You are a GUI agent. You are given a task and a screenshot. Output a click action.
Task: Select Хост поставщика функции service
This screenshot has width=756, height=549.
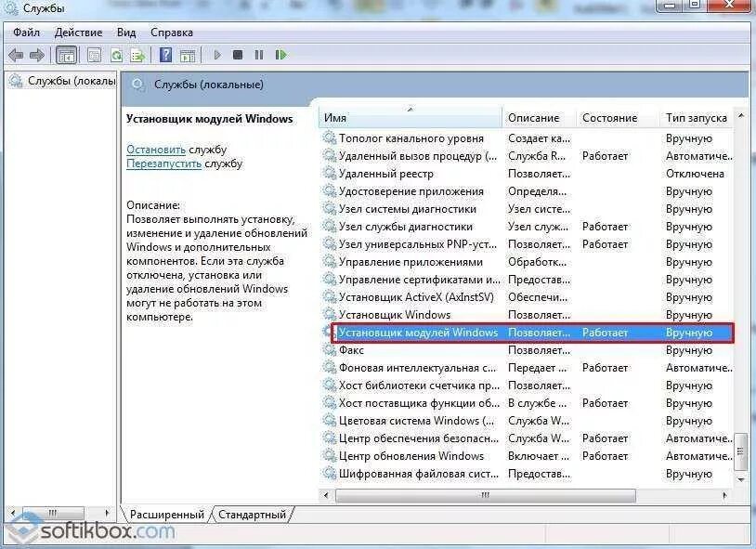(x=527, y=403)
